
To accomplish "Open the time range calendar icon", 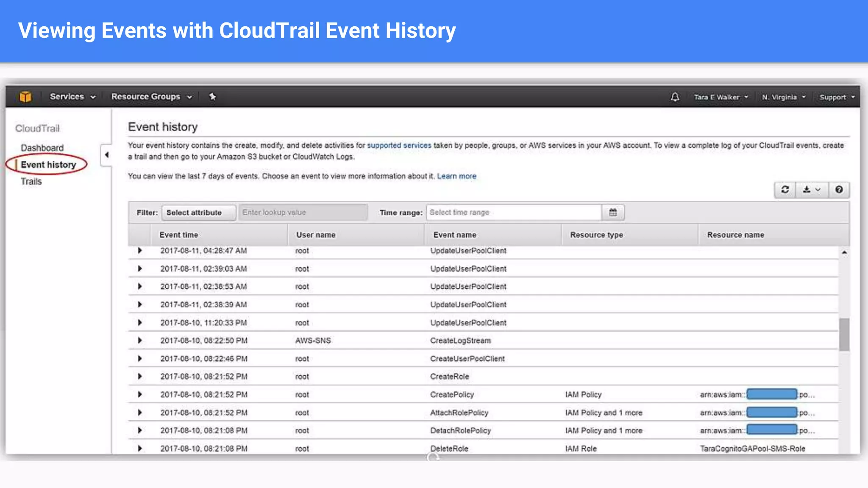I will click(x=613, y=212).
